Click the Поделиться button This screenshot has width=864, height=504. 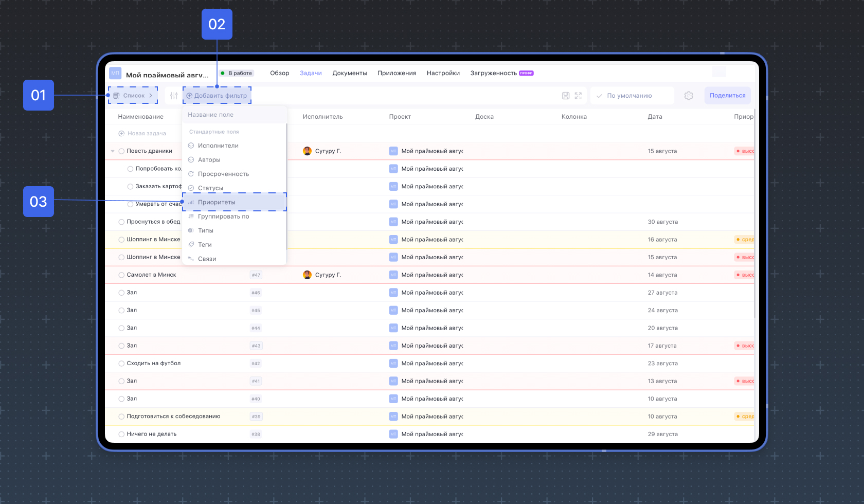[x=728, y=96]
